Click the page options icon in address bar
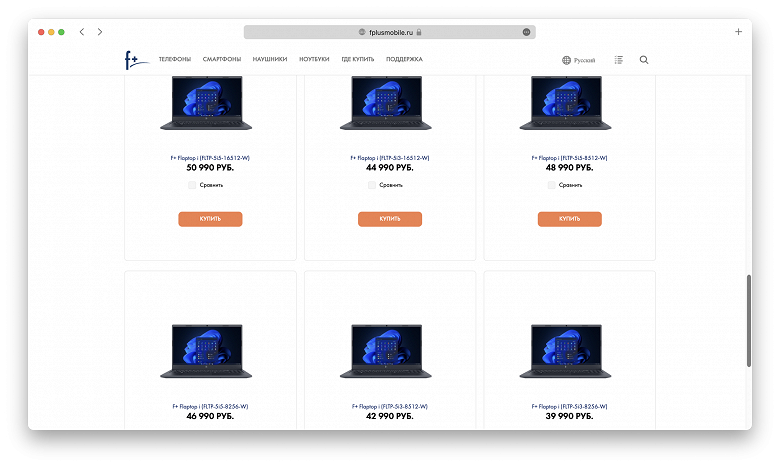This screenshot has width=780, height=467. (x=526, y=32)
